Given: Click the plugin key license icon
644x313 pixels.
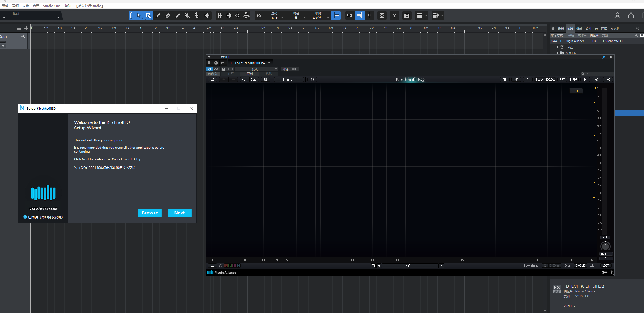Looking at the screenshot, I should click(604, 272).
